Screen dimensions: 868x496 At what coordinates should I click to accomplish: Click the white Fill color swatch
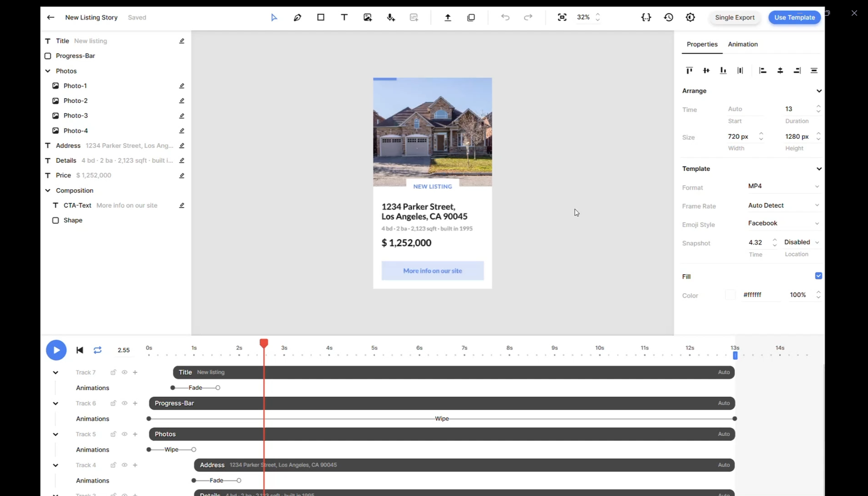click(730, 295)
